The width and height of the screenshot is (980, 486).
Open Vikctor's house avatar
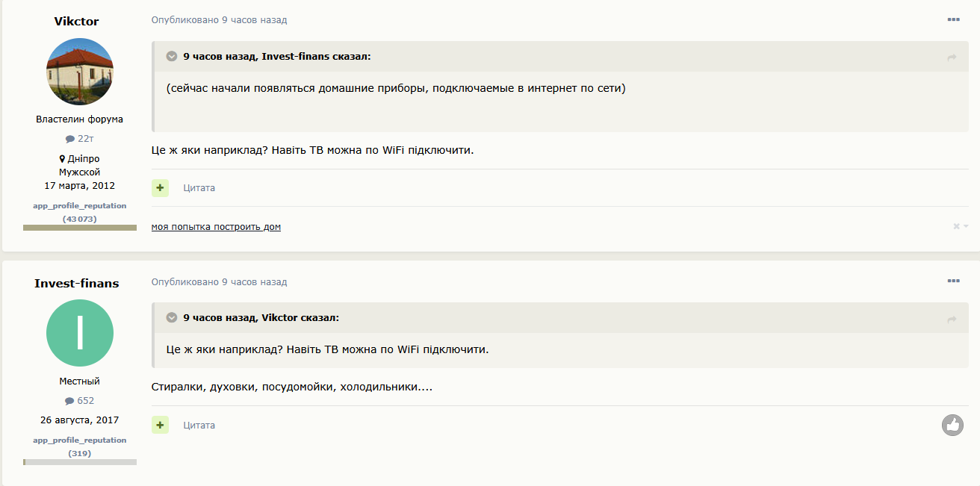80,72
